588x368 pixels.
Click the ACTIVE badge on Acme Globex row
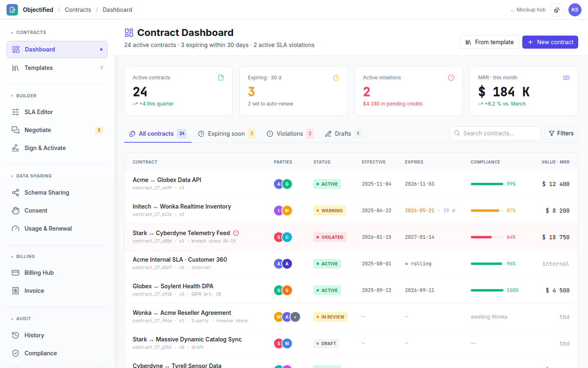(327, 184)
